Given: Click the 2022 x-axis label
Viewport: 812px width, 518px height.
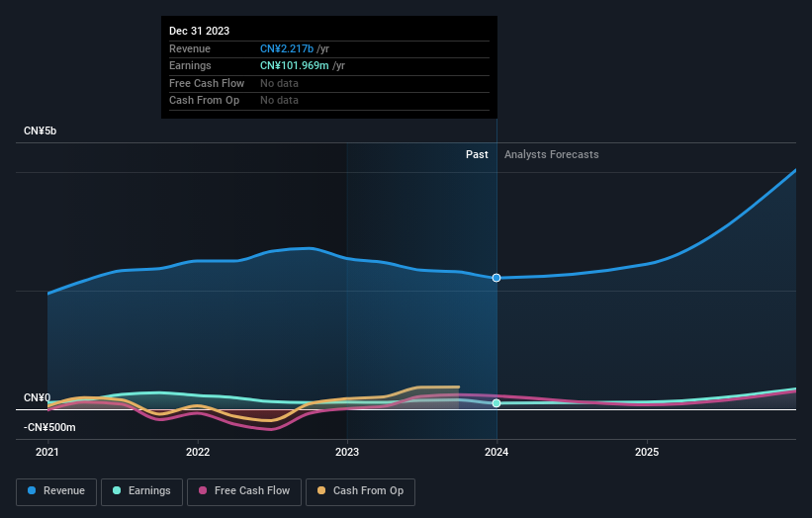Looking at the screenshot, I should (x=198, y=453).
